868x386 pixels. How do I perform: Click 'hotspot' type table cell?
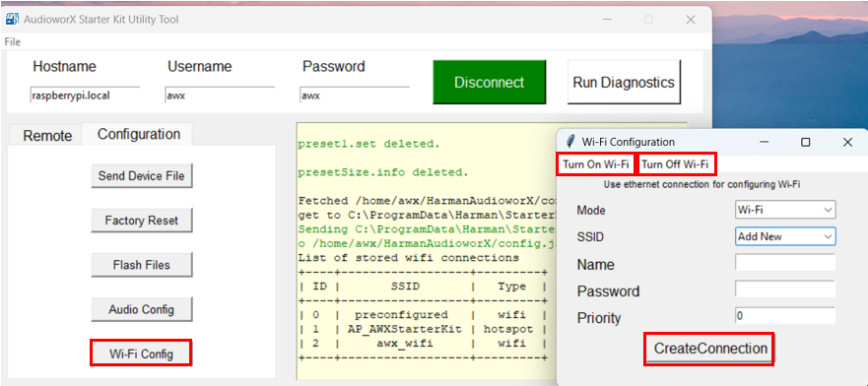click(508, 329)
